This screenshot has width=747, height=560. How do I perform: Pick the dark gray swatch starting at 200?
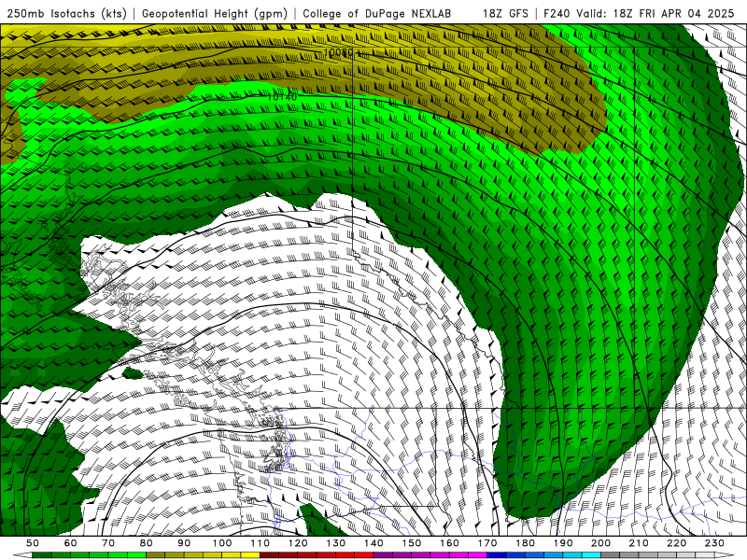[x=611, y=555]
